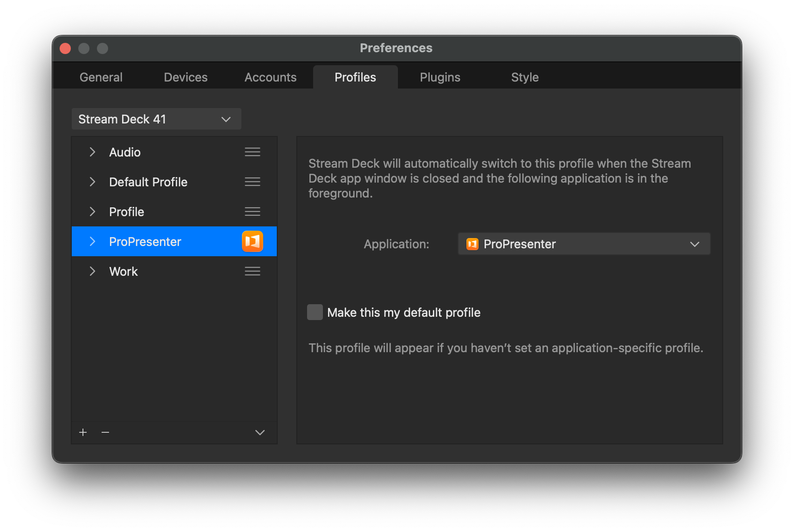
Task: Close the Preferences window with red button
Action: pos(65,48)
